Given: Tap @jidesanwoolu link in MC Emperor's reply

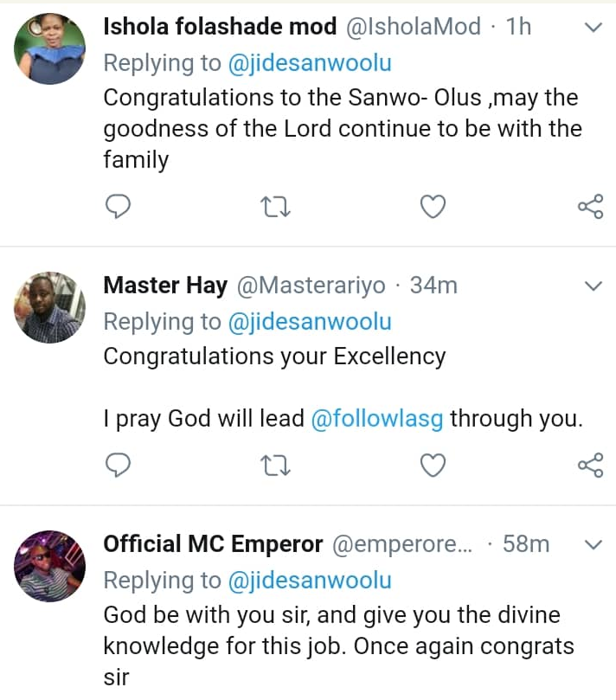Looking at the screenshot, I should (310, 580).
